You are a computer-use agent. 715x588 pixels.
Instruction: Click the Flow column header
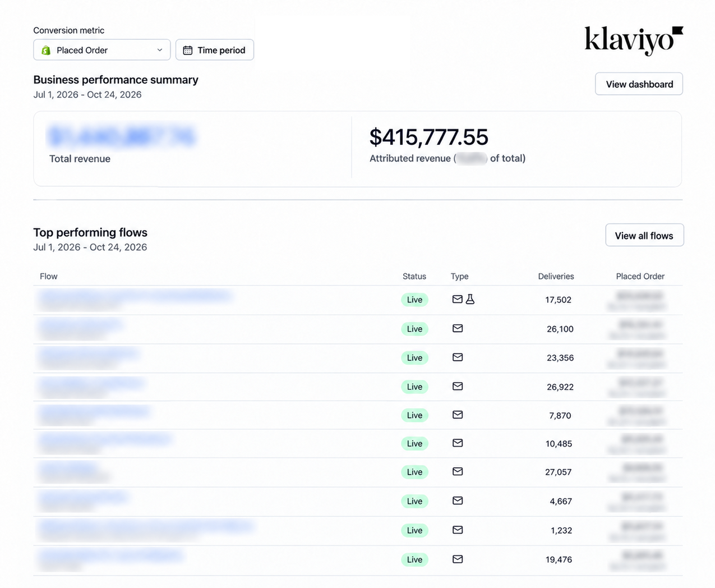pos(49,276)
